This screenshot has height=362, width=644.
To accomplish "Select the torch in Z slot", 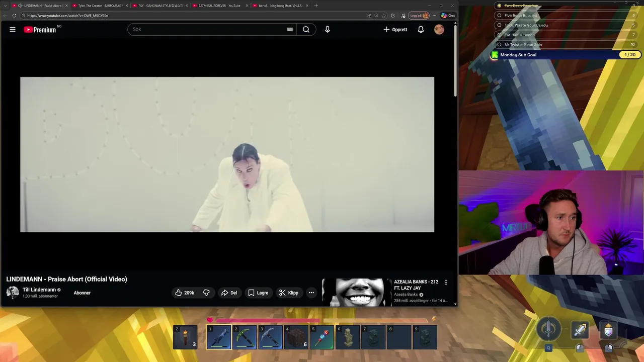I will tap(185, 337).
